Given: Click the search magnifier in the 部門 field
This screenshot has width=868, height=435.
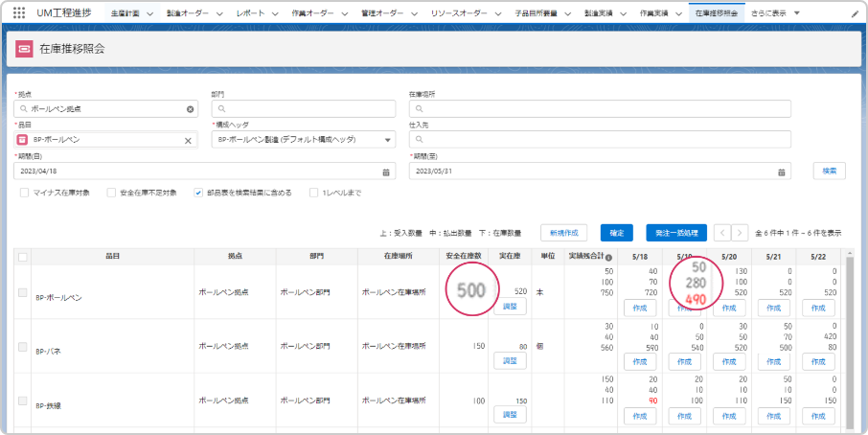Looking at the screenshot, I should click(221, 109).
